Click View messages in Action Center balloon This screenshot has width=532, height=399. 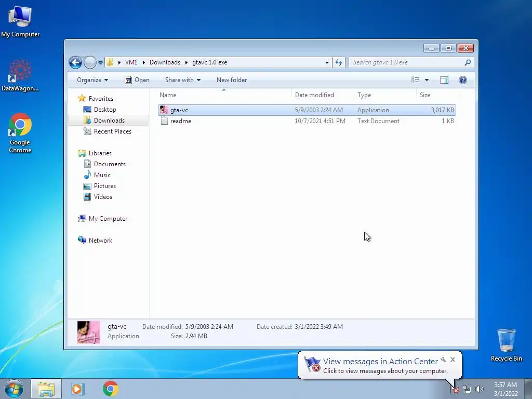pyautogui.click(x=380, y=362)
